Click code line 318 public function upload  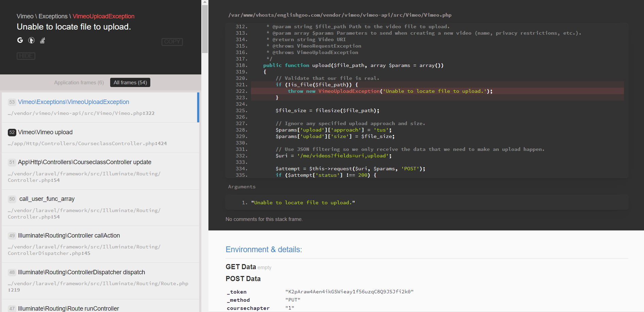tap(353, 65)
